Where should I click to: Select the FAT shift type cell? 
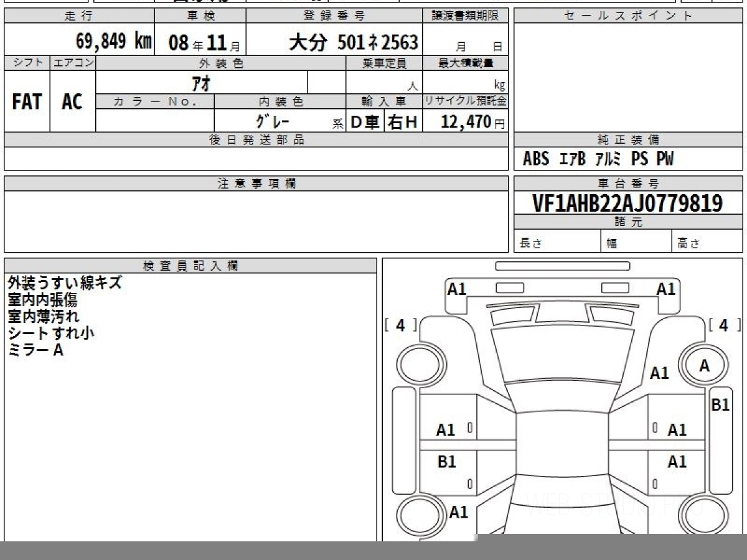tap(27, 102)
